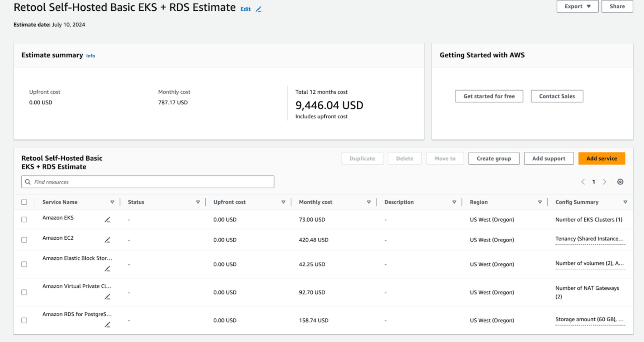
Task: Go to next page of resources
Action: coord(605,182)
